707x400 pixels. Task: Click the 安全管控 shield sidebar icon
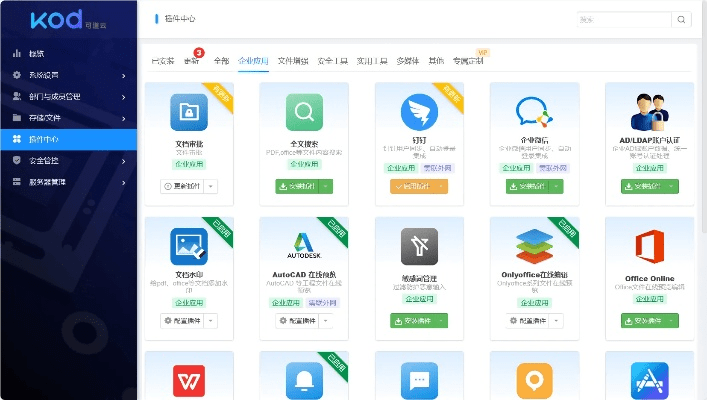click(17, 160)
